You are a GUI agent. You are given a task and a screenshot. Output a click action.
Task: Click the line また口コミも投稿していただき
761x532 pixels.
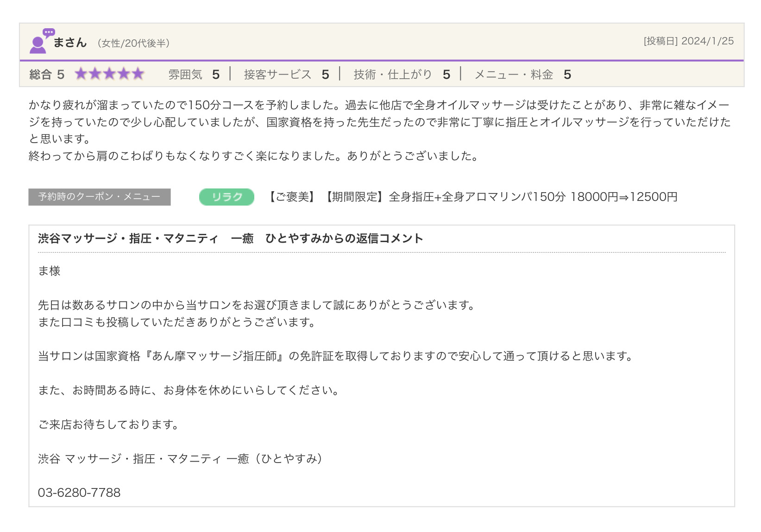[177, 322]
